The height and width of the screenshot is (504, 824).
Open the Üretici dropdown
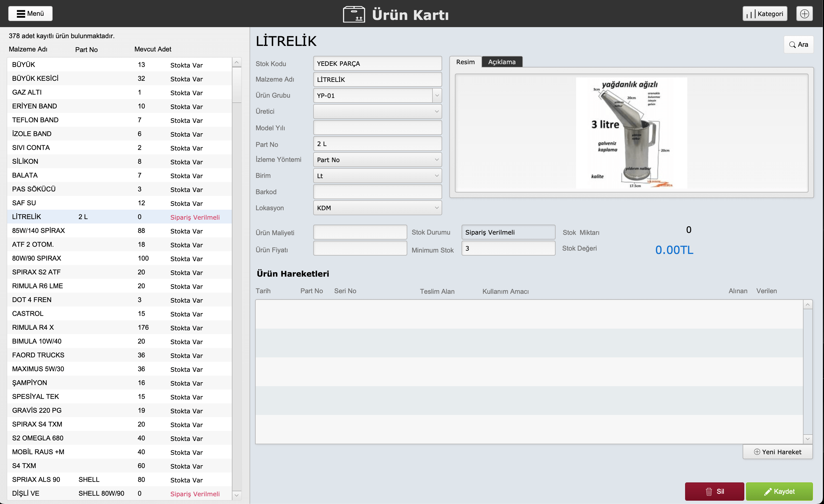377,112
